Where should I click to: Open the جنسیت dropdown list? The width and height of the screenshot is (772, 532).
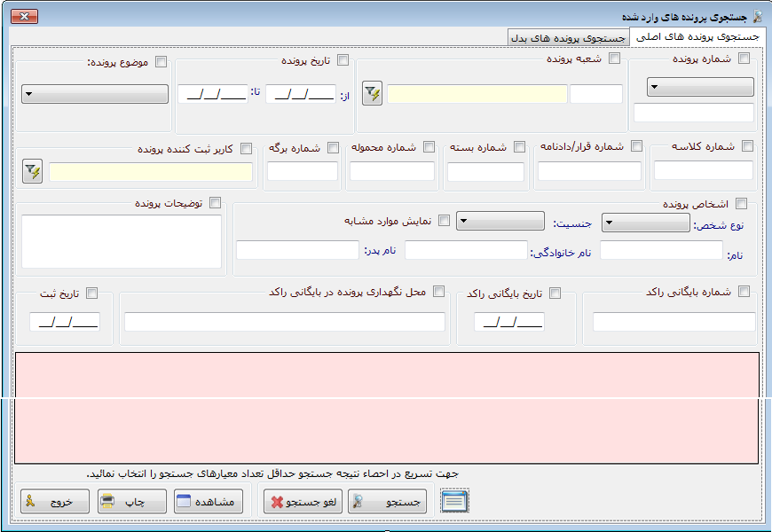tap(500, 221)
